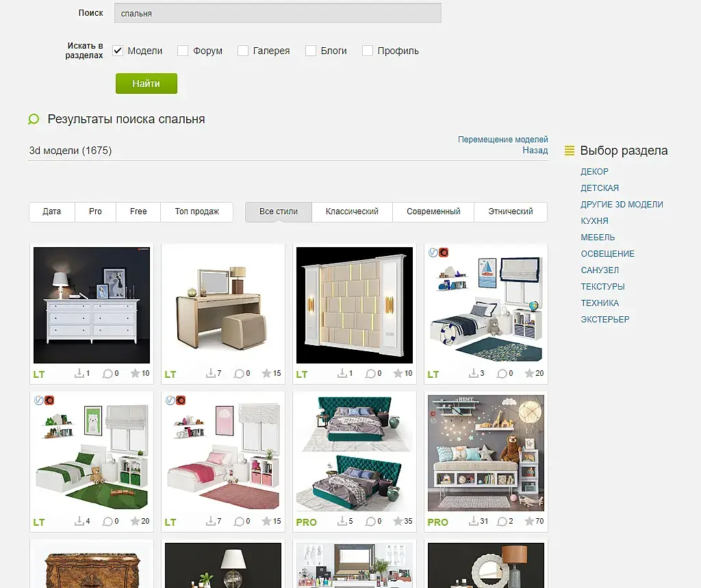This screenshot has height=588, width=701.
Task: Click V-Ray badge icon on nautical bedroom card
Action: pyautogui.click(x=433, y=253)
